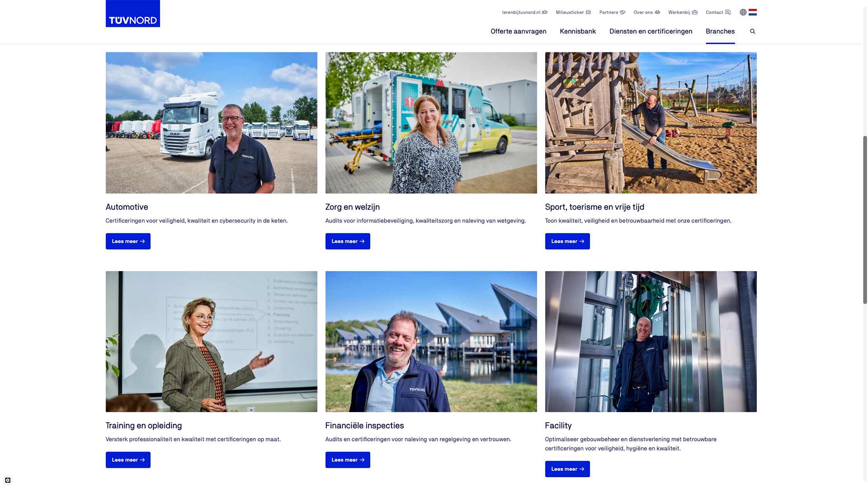Click Lees meer under Zorg en welzijn

348,241
